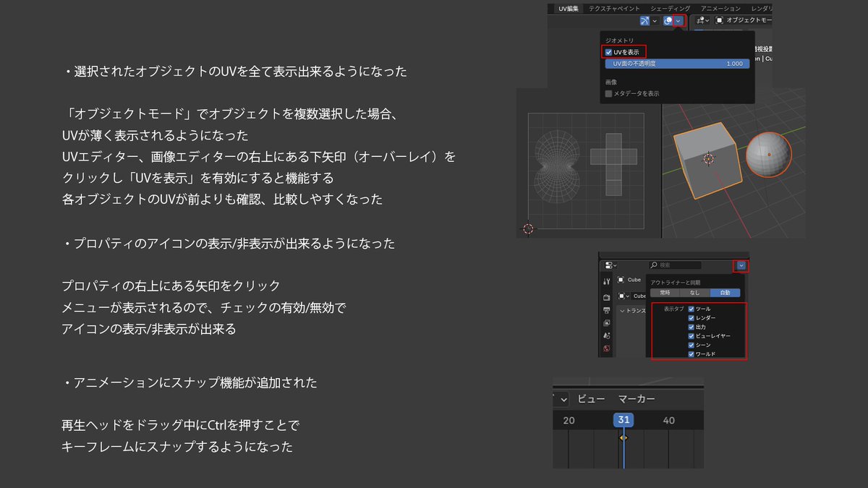The image size is (868, 488).
Task: Click the 2D cursor in the UV editor
Action: coord(528,228)
